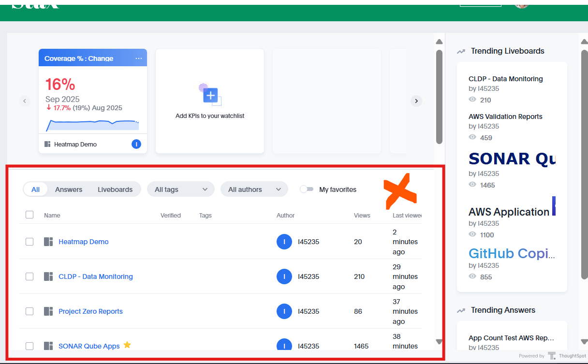Image resolution: width=588 pixels, height=364 pixels.
Task: Click the liveboard icon in Heatmap Demo row
Action: pos(48,242)
